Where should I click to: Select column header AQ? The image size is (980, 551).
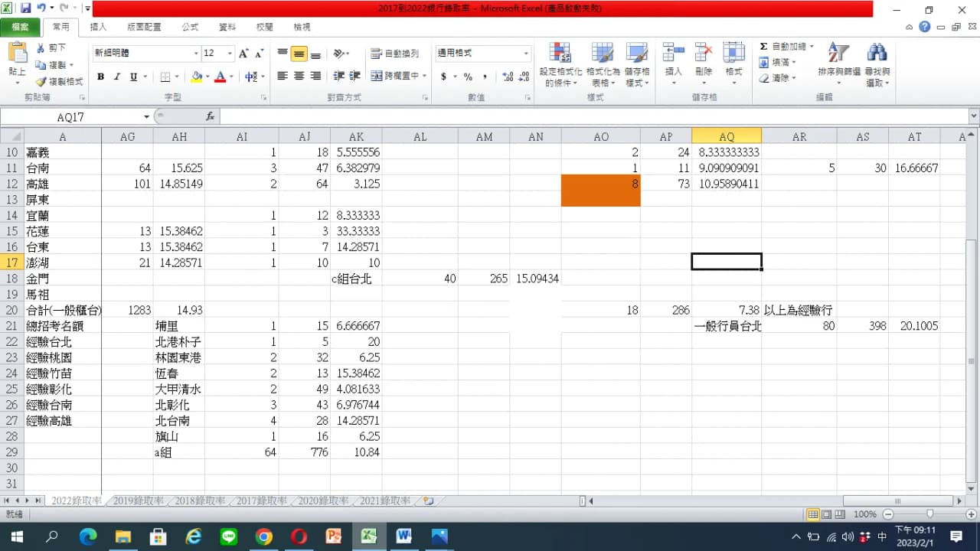(x=727, y=136)
